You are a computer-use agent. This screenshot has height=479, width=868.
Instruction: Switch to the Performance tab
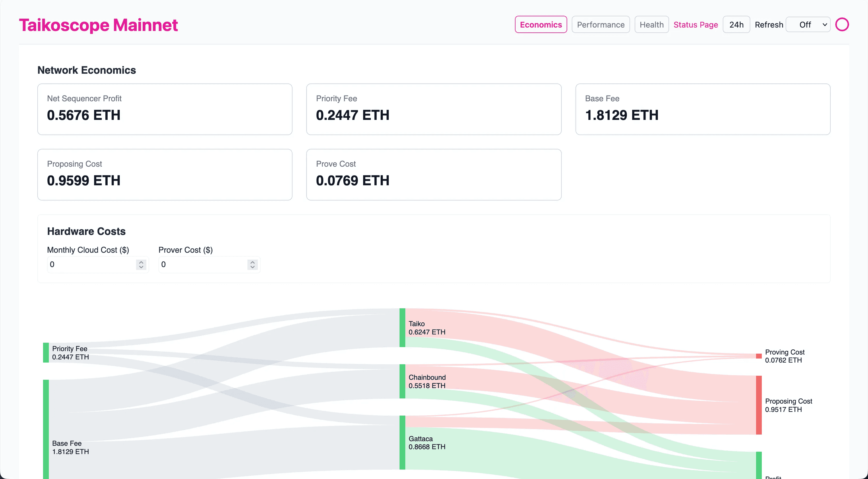tap(600, 25)
